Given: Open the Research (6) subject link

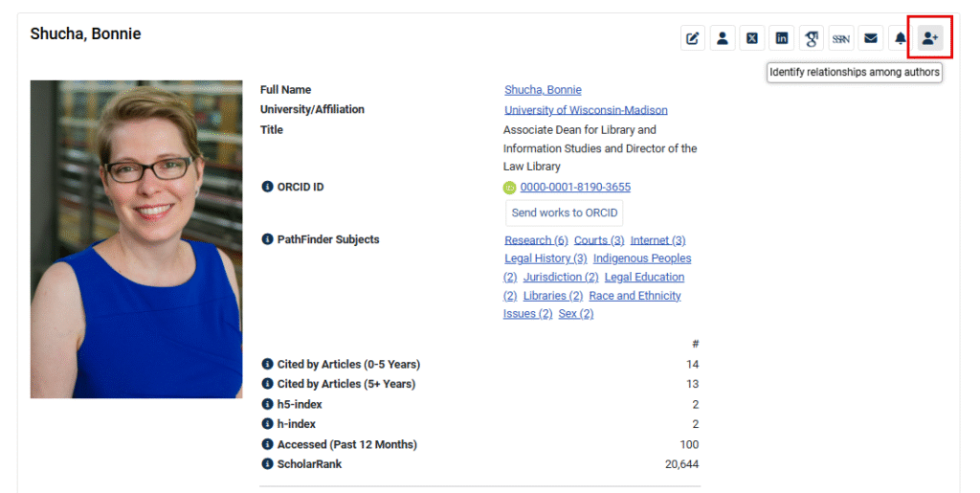Looking at the screenshot, I should 536,240.
